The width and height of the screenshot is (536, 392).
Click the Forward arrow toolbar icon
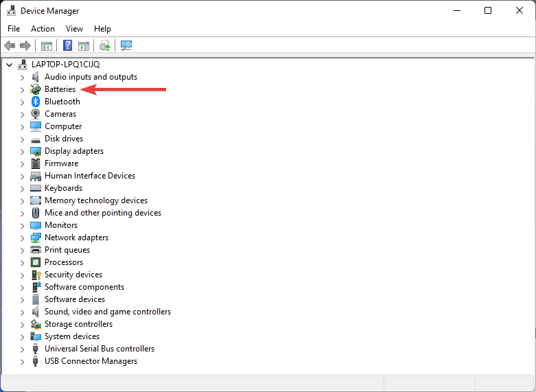point(25,45)
